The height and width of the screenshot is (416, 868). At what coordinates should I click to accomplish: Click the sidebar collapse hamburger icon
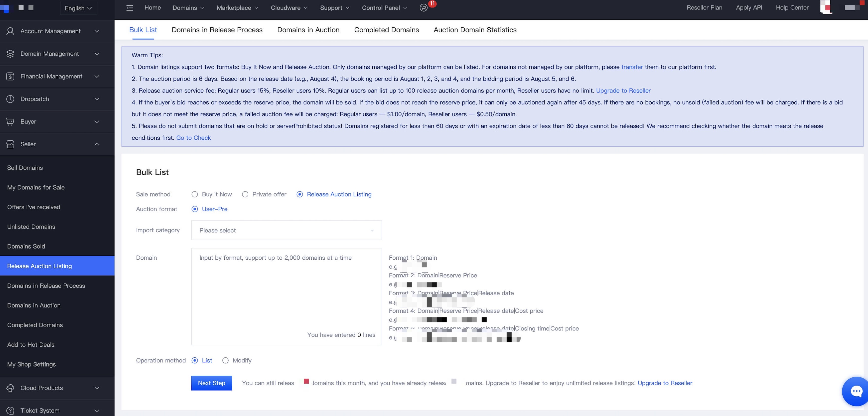tap(129, 8)
